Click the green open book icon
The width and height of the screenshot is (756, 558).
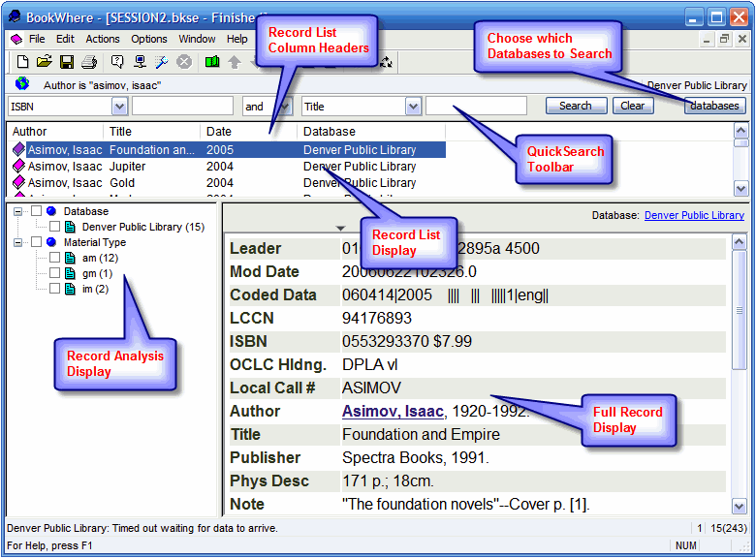tap(212, 62)
